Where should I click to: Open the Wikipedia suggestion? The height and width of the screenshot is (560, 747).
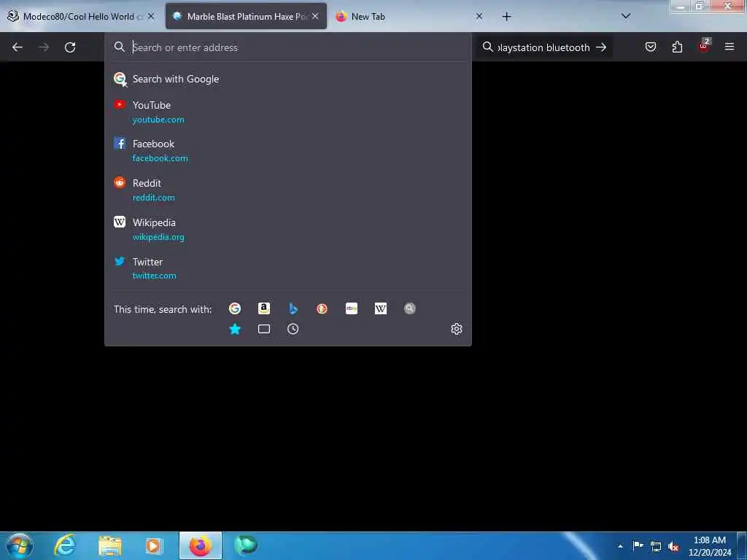287,230
